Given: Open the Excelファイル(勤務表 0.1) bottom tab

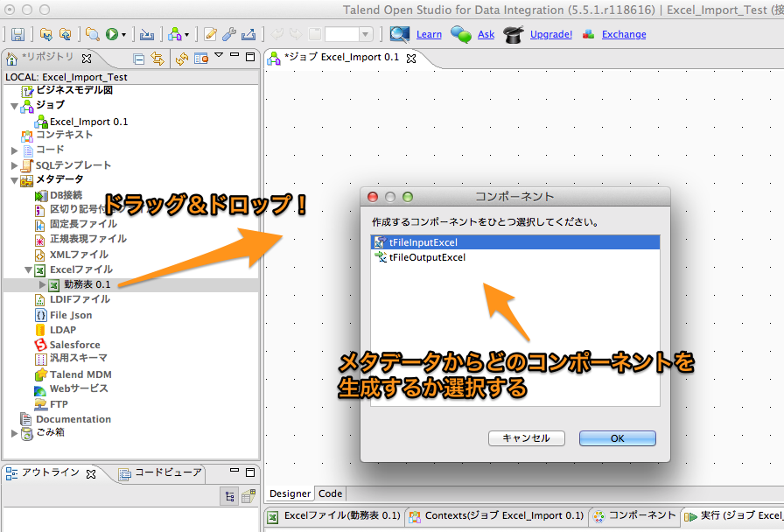Looking at the screenshot, I should (x=335, y=516).
